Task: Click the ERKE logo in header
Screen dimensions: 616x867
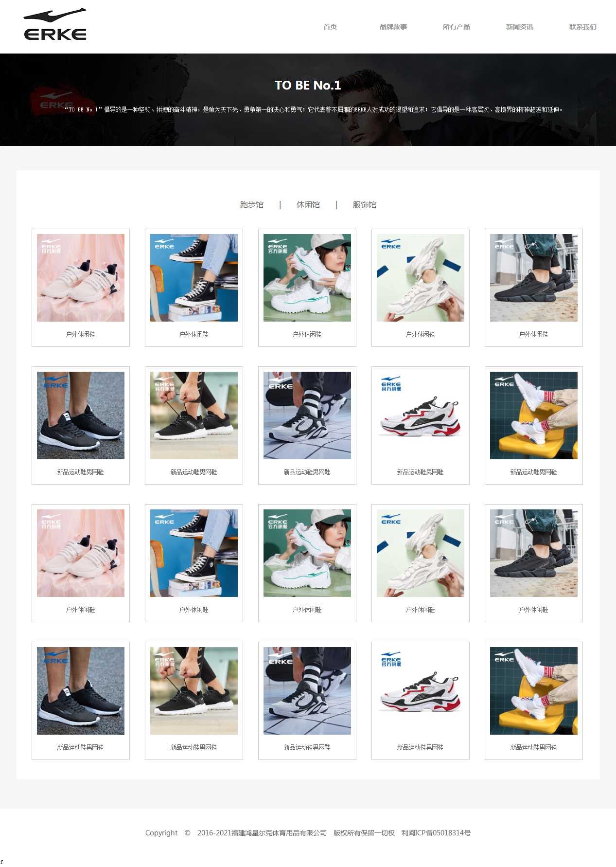Action: click(55, 24)
